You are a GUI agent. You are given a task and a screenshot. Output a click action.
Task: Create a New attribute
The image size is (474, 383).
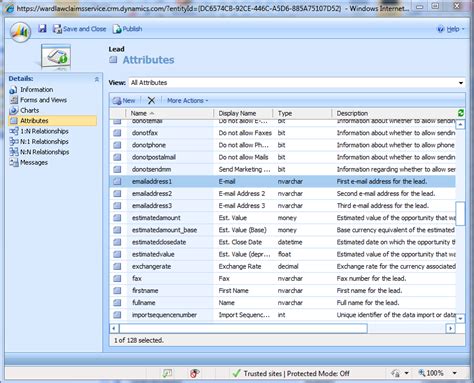pyautogui.click(x=124, y=100)
